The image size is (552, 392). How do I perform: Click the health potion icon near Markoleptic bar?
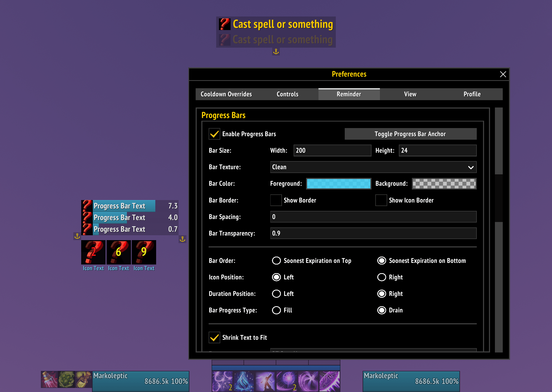(x=49, y=380)
